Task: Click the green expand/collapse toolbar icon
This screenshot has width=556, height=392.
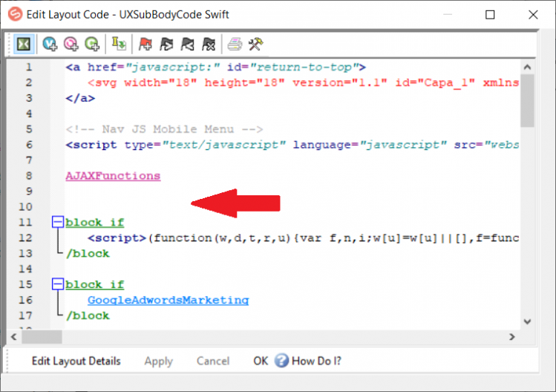Action: pos(24,44)
